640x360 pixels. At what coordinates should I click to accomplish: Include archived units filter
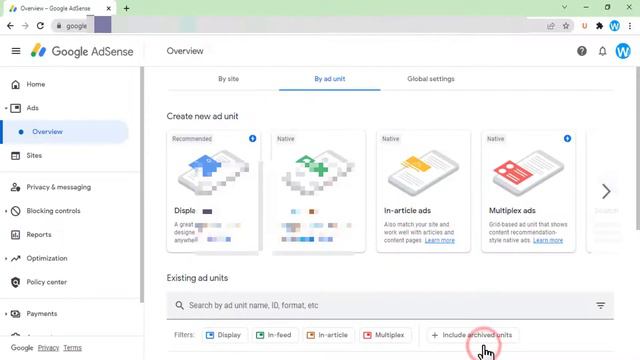[x=472, y=335]
